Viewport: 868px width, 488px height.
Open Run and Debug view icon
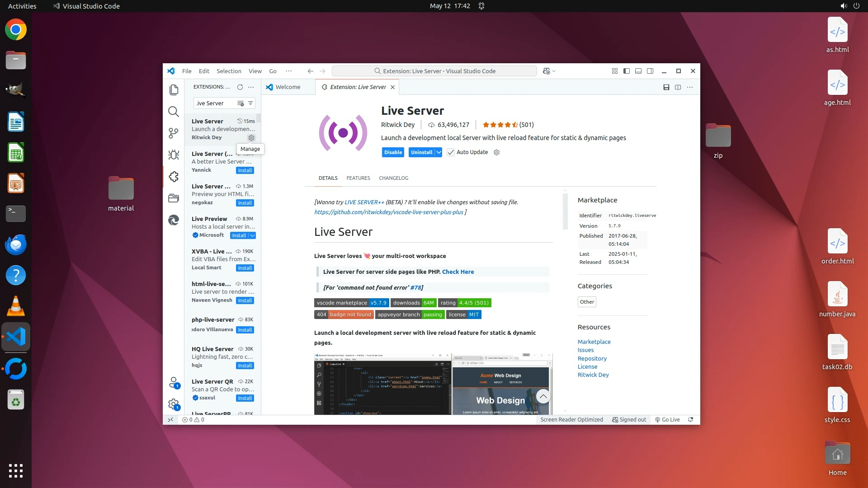(x=174, y=155)
